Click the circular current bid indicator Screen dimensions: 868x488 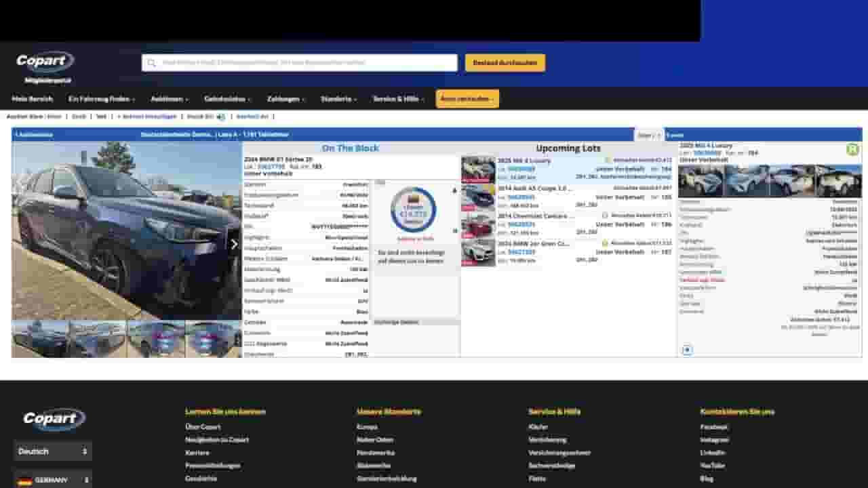pos(414,210)
